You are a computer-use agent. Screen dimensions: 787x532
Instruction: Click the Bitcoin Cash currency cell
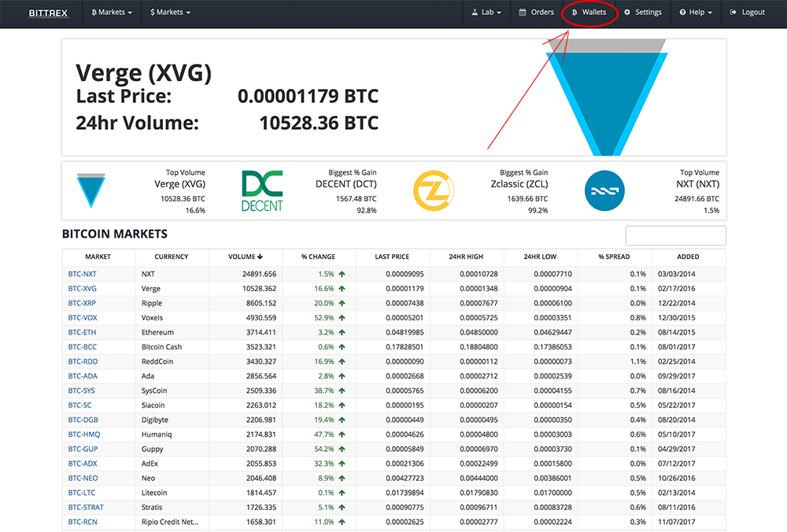(161, 347)
